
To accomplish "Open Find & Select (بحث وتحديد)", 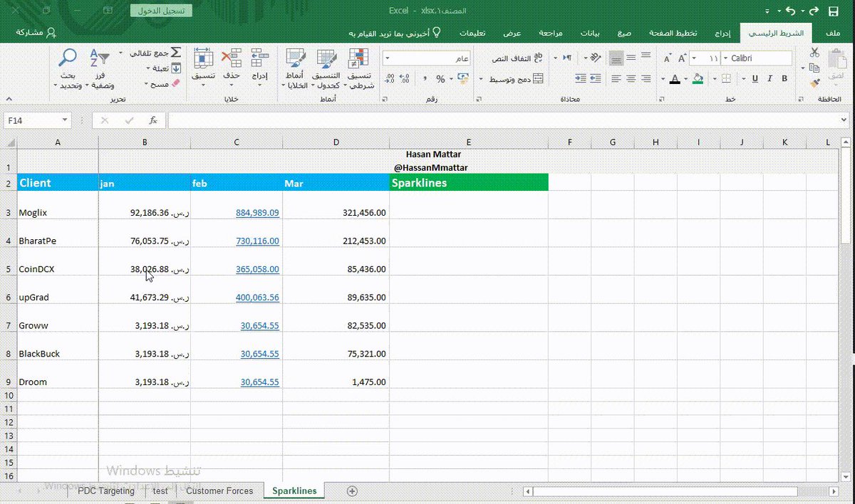I will tap(68, 69).
